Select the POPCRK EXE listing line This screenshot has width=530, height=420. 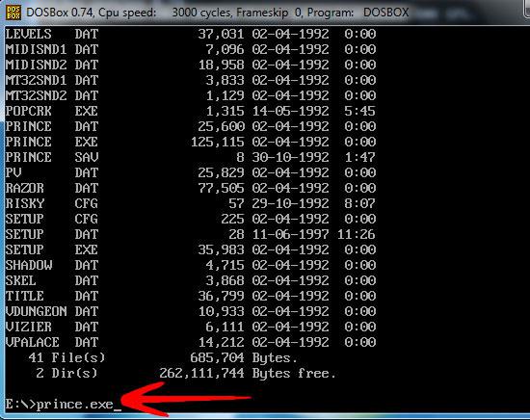pyautogui.click(x=191, y=111)
